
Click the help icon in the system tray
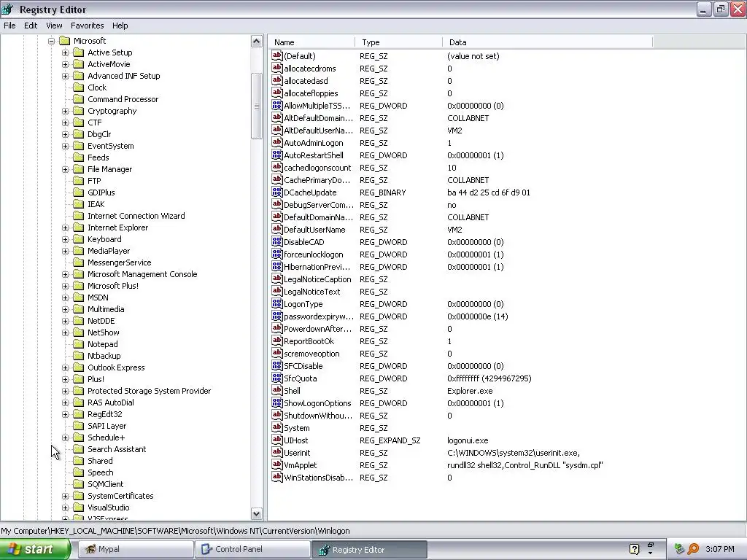634,549
